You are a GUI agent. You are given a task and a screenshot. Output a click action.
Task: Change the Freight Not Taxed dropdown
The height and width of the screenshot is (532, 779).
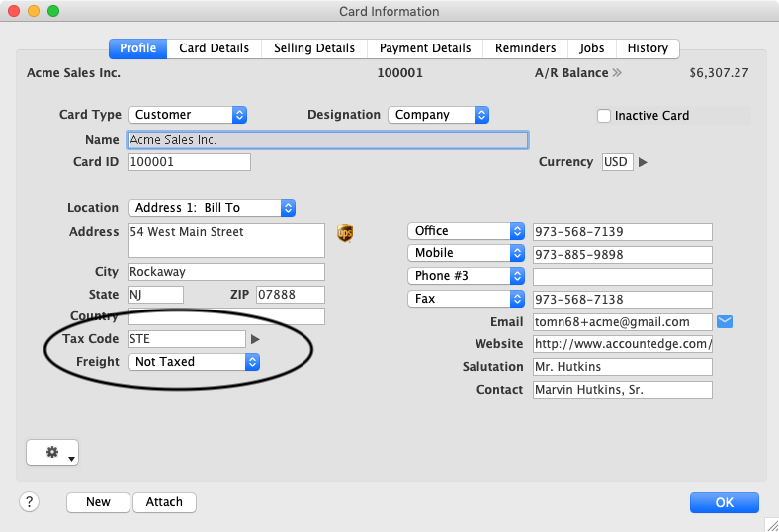click(194, 362)
